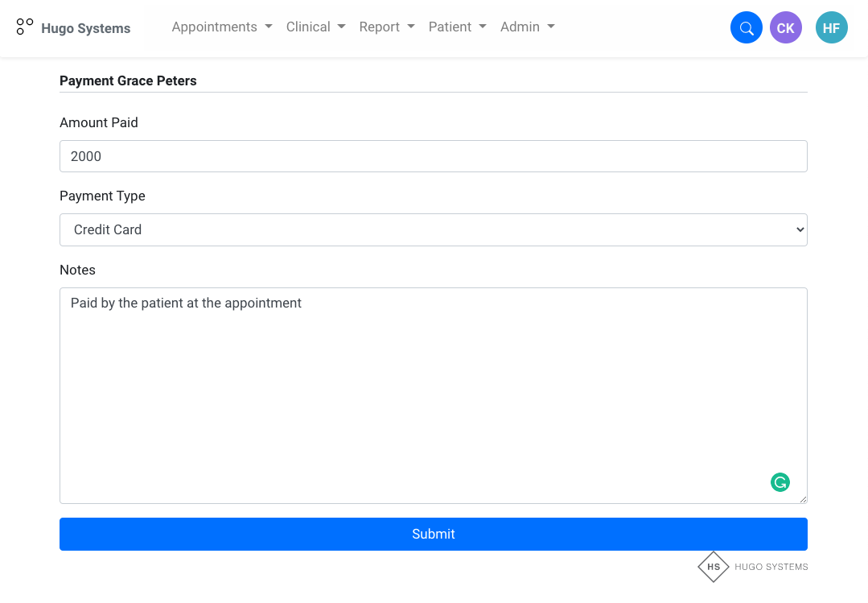Expand the Patient dropdown menu
This screenshot has width=868, height=603.
(x=457, y=27)
